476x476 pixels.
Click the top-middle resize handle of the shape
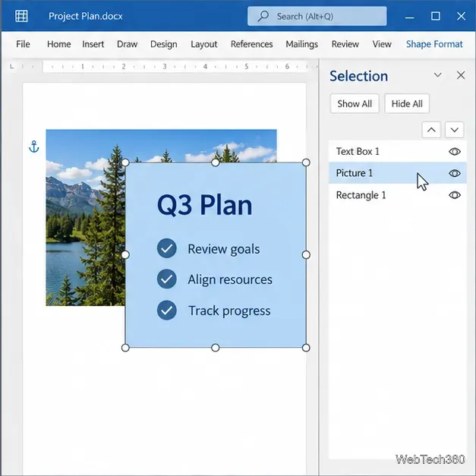tap(216, 162)
